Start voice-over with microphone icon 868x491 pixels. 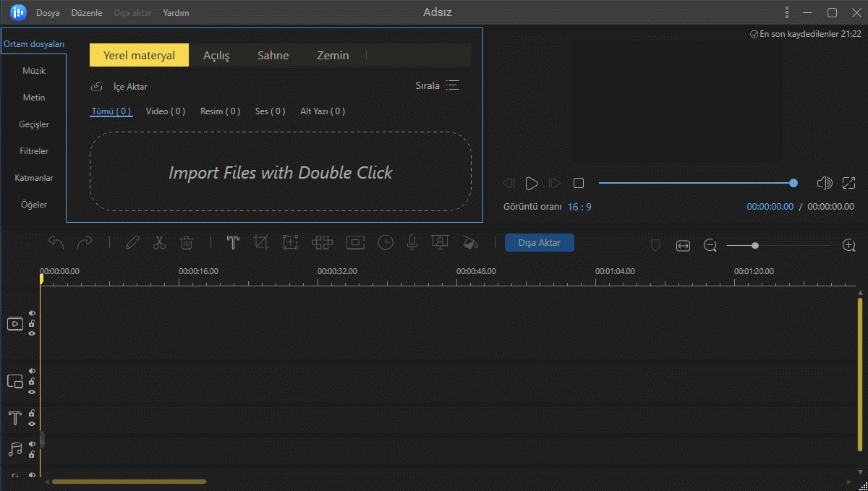click(412, 243)
